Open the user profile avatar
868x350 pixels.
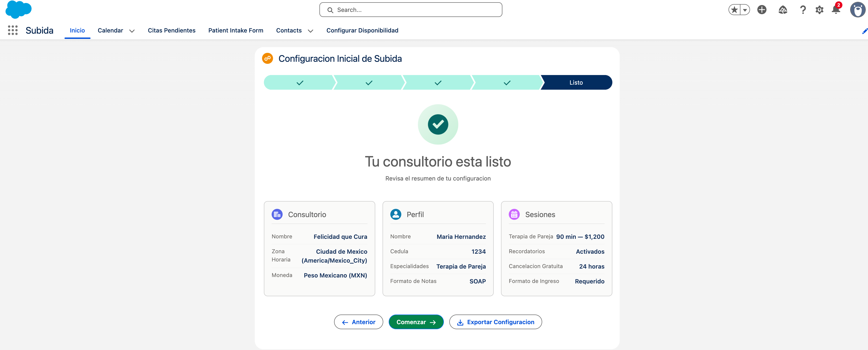pos(857,10)
